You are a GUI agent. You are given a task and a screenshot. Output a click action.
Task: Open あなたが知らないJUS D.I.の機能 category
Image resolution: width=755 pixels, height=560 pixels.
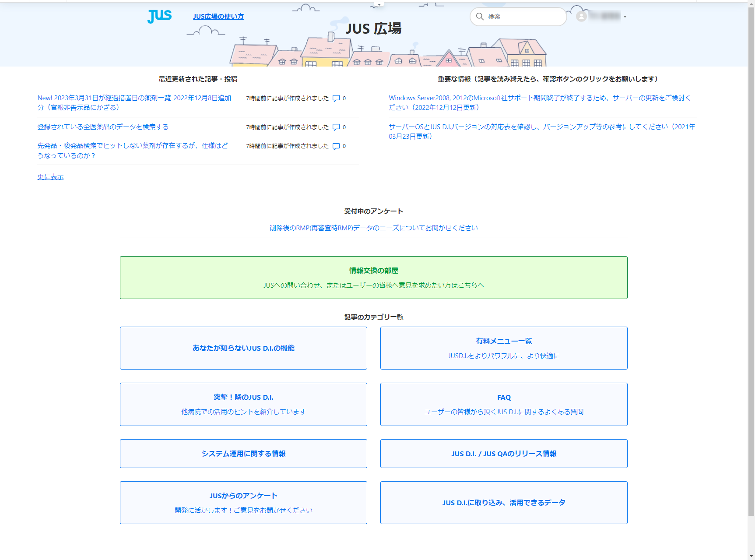[243, 348]
